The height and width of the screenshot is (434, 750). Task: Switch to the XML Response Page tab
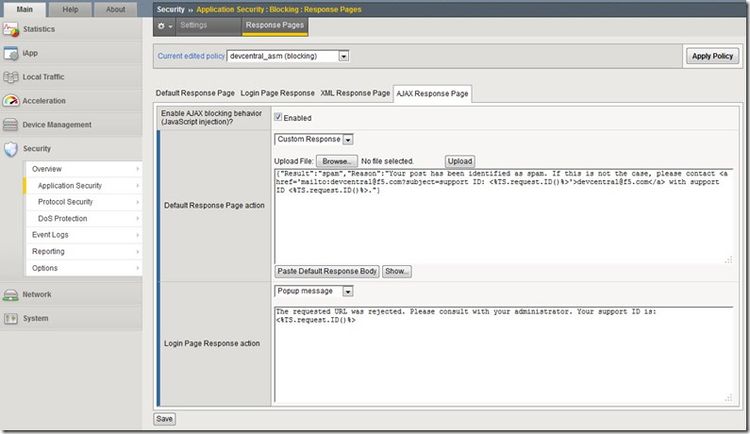pos(354,93)
